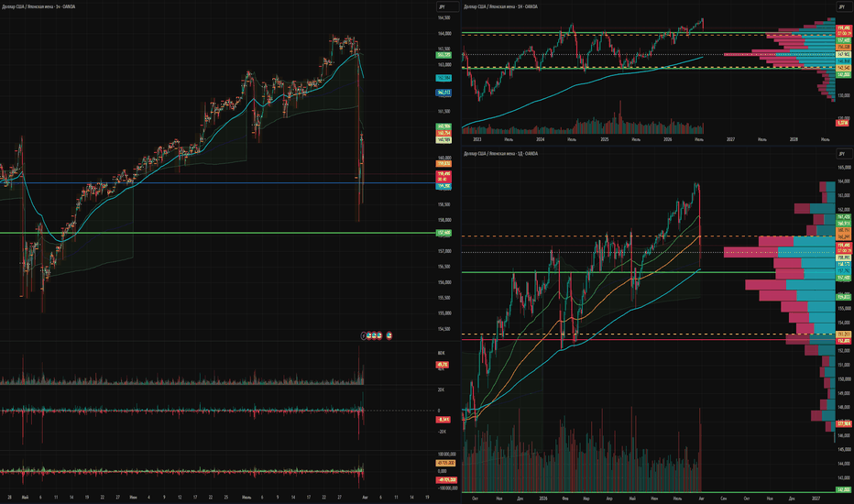Click the orange 142,540 label on the weekly price scale
Image resolution: width=854 pixels, height=504 pixels.
pos(844,68)
